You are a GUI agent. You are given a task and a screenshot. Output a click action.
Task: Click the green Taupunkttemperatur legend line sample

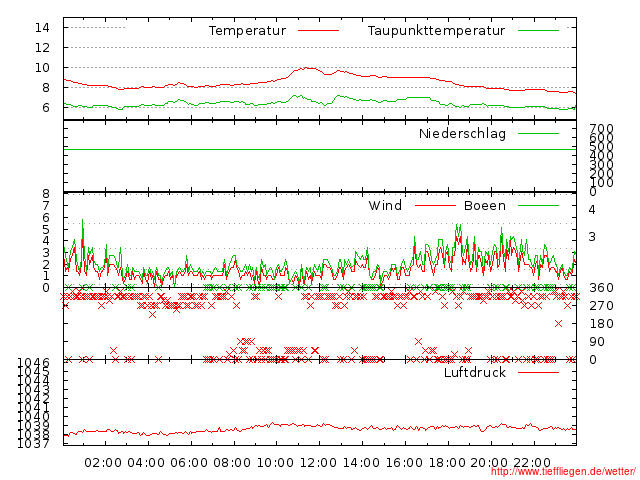pos(538,31)
